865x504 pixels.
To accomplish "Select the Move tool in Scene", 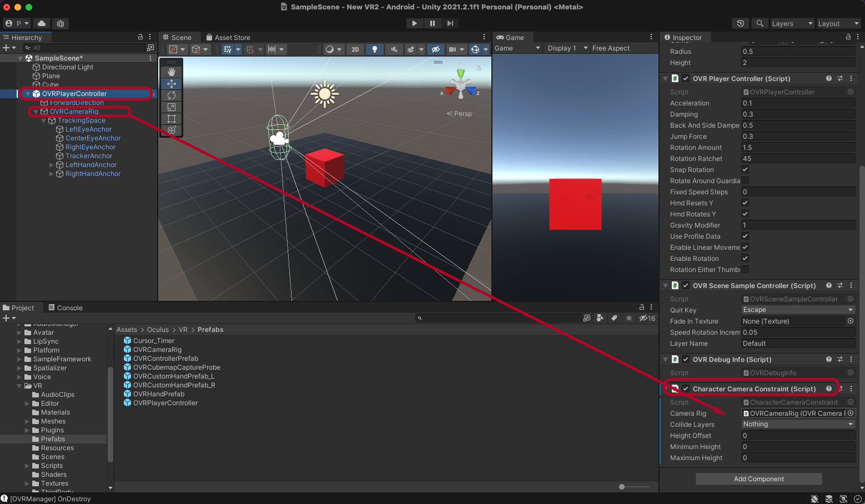I will [x=172, y=84].
